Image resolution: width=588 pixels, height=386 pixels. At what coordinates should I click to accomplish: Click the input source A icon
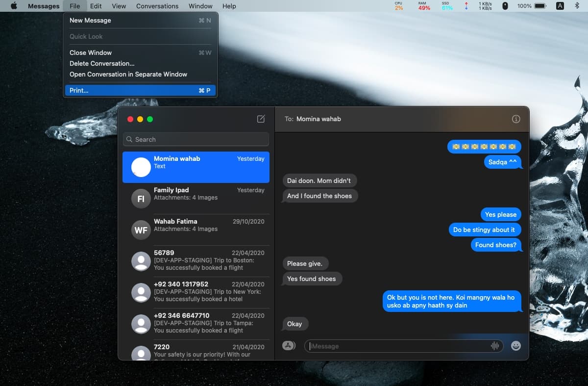click(560, 6)
